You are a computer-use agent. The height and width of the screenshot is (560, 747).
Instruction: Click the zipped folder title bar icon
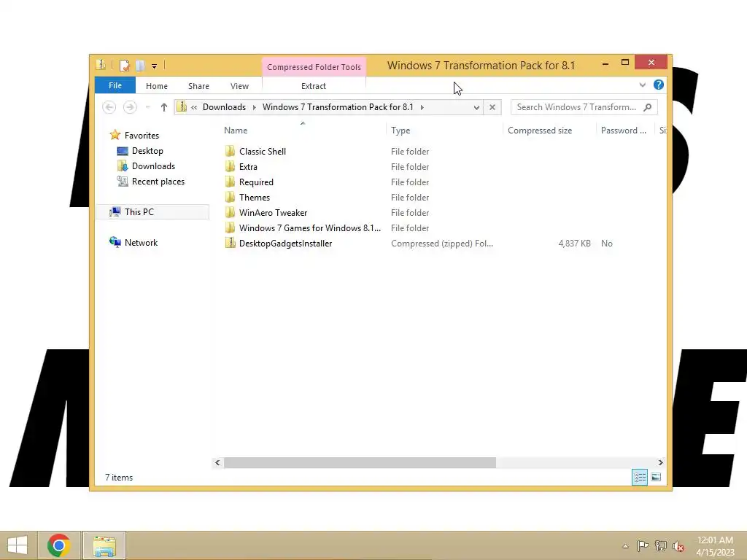[101, 65]
